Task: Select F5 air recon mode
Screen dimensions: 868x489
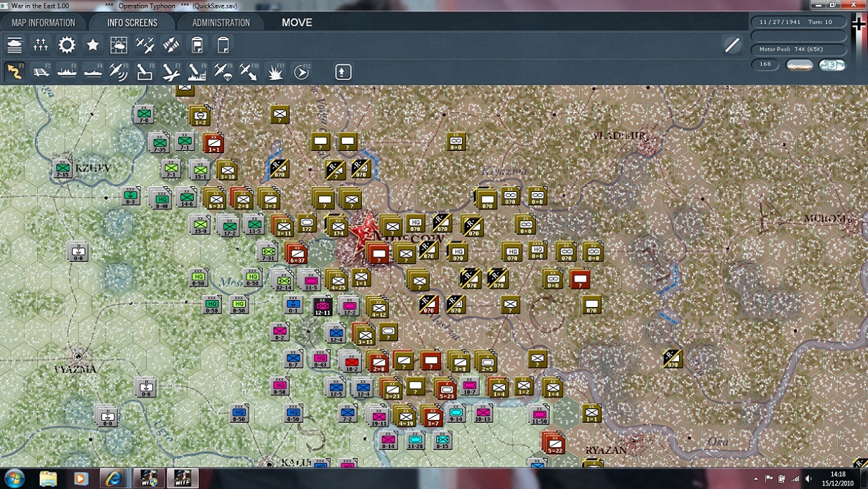Action: click(x=119, y=71)
